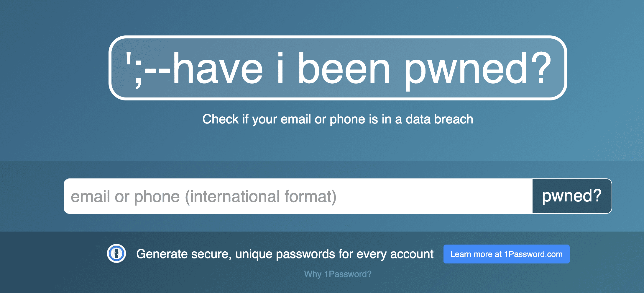Click the ';--have i been pwned? logo
Viewport: 644px width, 293px height.
[x=338, y=68]
